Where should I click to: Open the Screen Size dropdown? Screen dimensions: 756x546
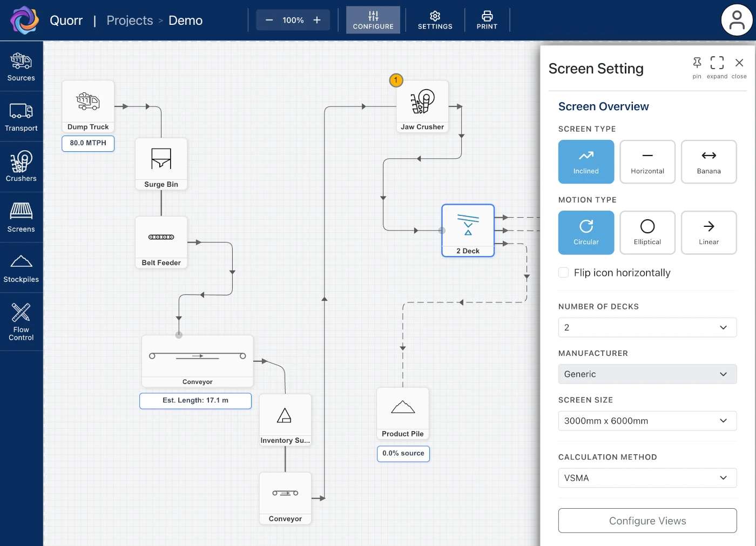647,421
